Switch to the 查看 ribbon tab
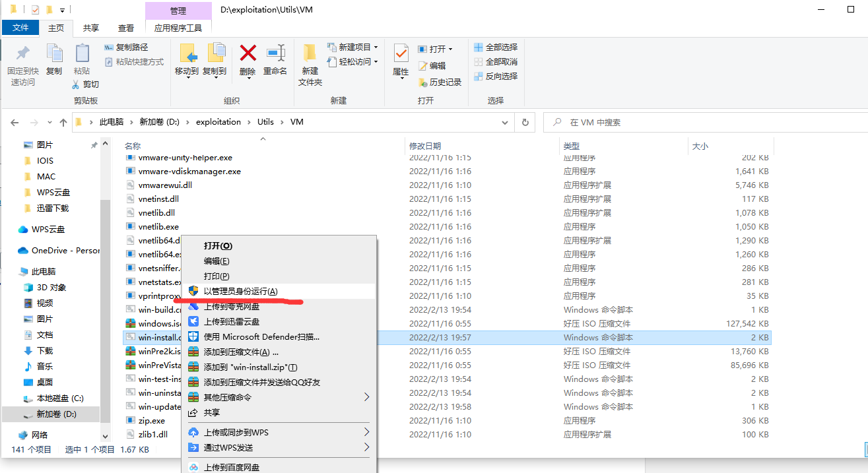The height and width of the screenshot is (473, 868). [x=126, y=28]
